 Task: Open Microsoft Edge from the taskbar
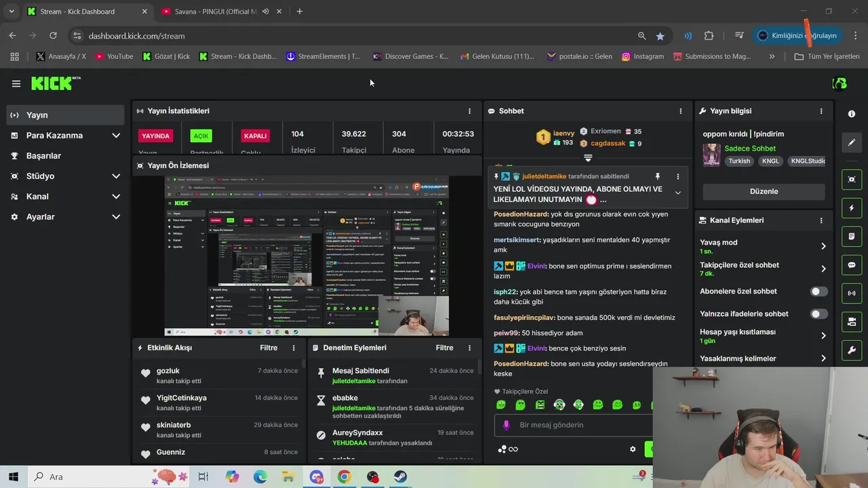[260, 476]
